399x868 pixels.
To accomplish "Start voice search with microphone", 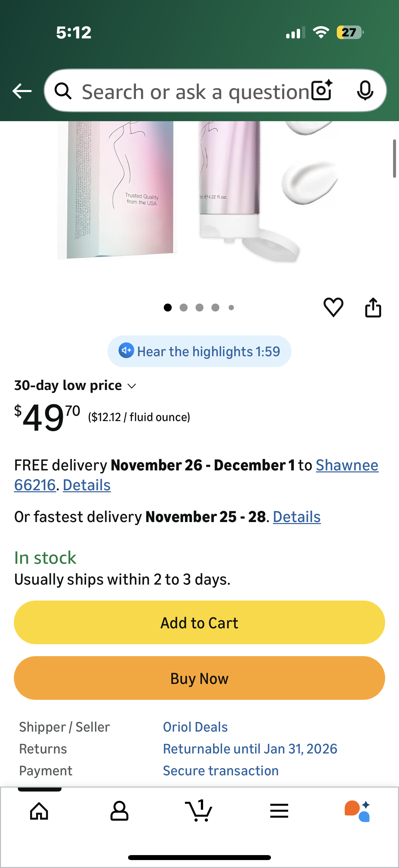I will point(365,91).
